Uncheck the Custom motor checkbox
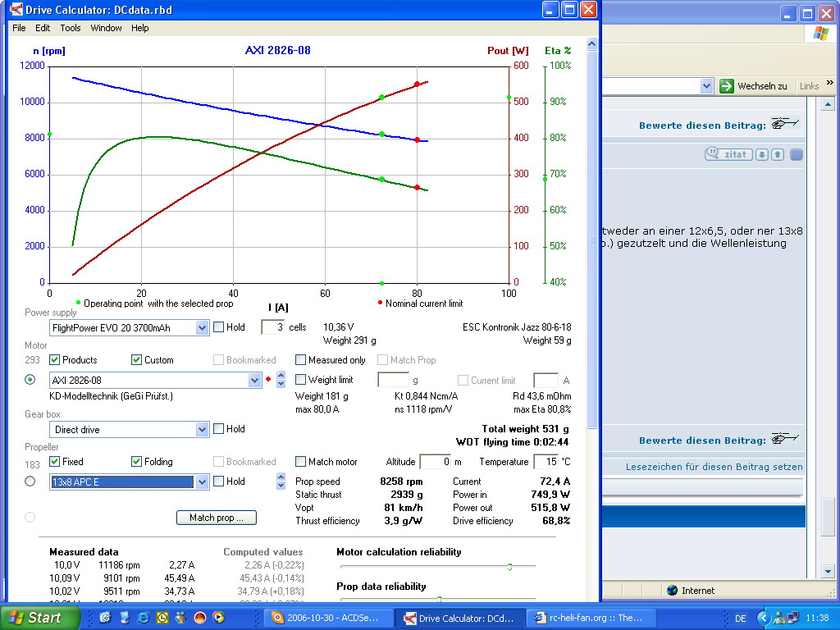This screenshot has width=840, height=630. pyautogui.click(x=137, y=360)
